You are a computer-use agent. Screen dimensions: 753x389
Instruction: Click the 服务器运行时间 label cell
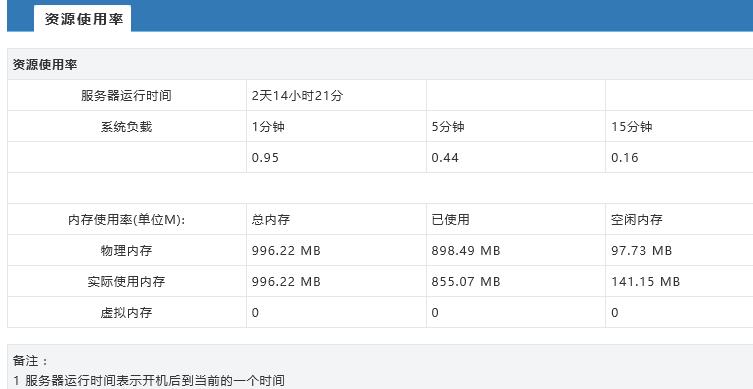click(126, 96)
